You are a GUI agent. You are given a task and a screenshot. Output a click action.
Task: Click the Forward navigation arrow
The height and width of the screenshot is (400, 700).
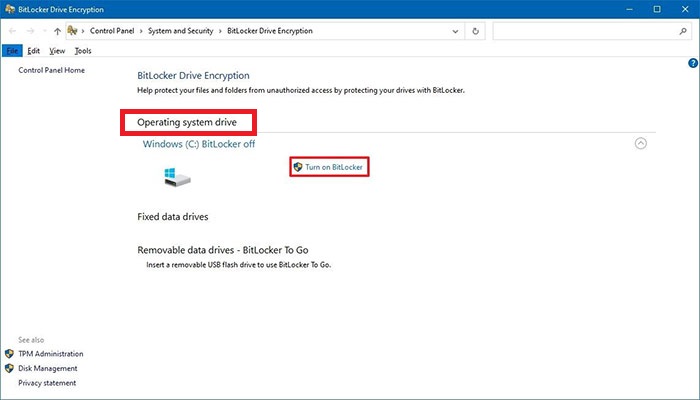(30, 31)
